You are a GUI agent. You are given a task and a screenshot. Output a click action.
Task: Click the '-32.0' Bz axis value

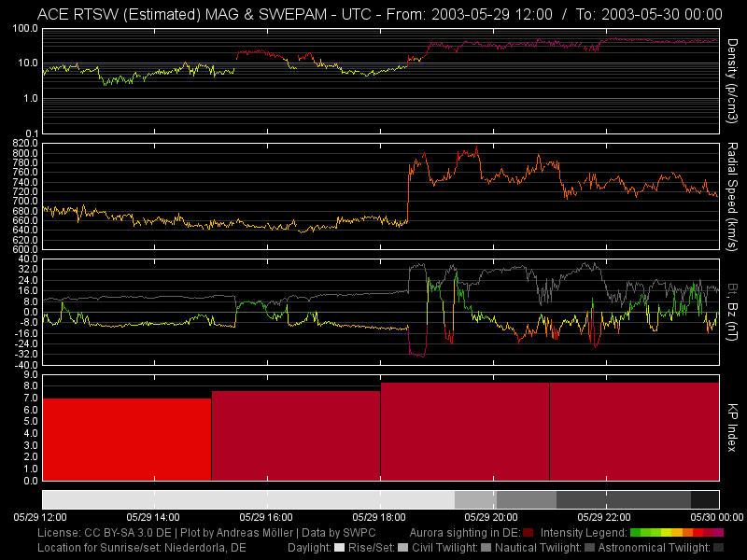[x=26, y=355]
